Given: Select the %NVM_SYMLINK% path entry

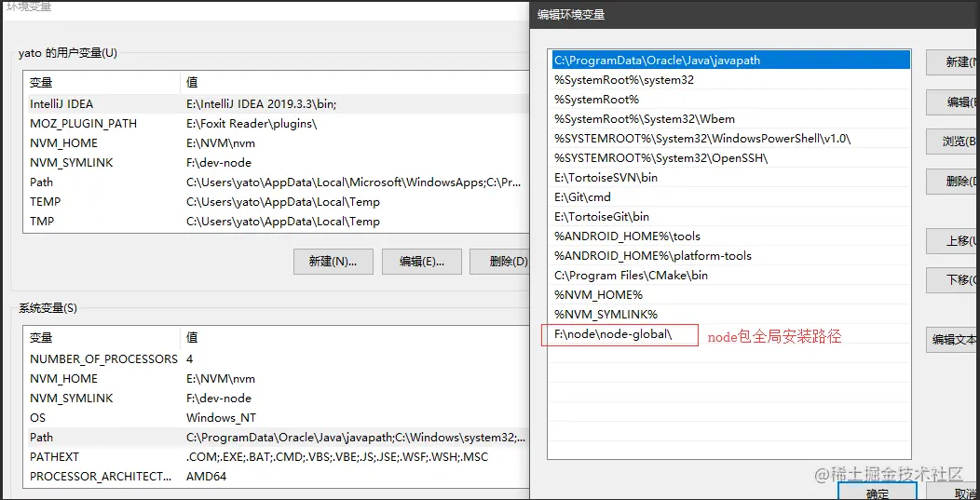Looking at the screenshot, I should pos(606,315).
